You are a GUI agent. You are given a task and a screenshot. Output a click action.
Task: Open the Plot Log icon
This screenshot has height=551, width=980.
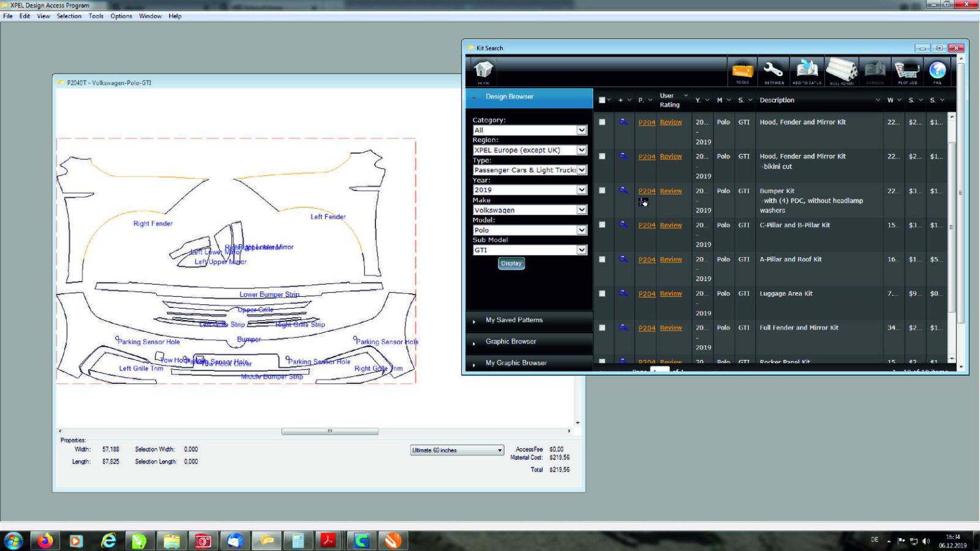click(907, 71)
